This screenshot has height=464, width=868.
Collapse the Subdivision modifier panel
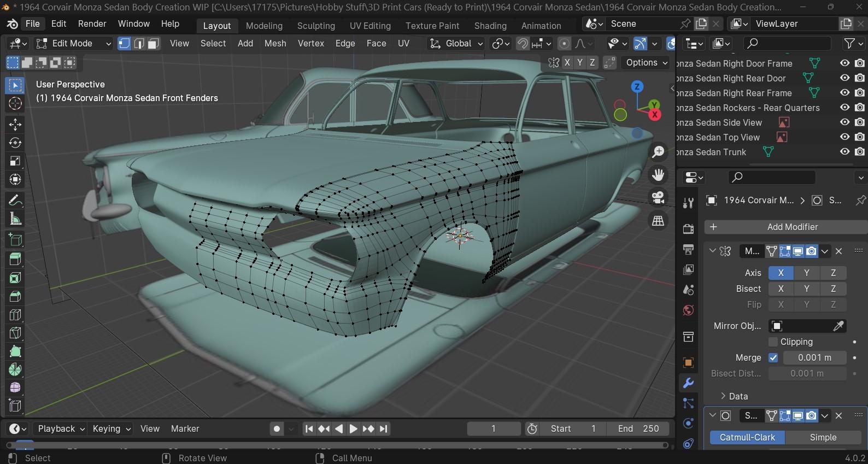712,415
